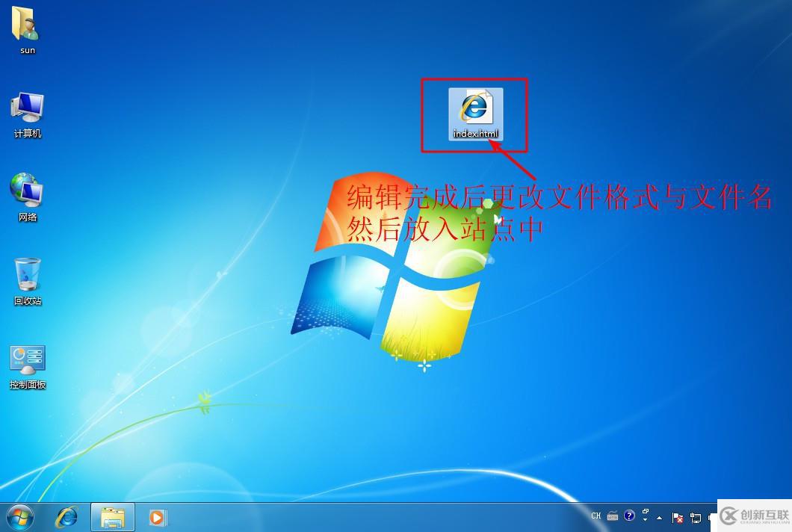Open the index.html file on the desktop
Image resolution: width=792 pixels, height=532 pixels.
[x=474, y=112]
